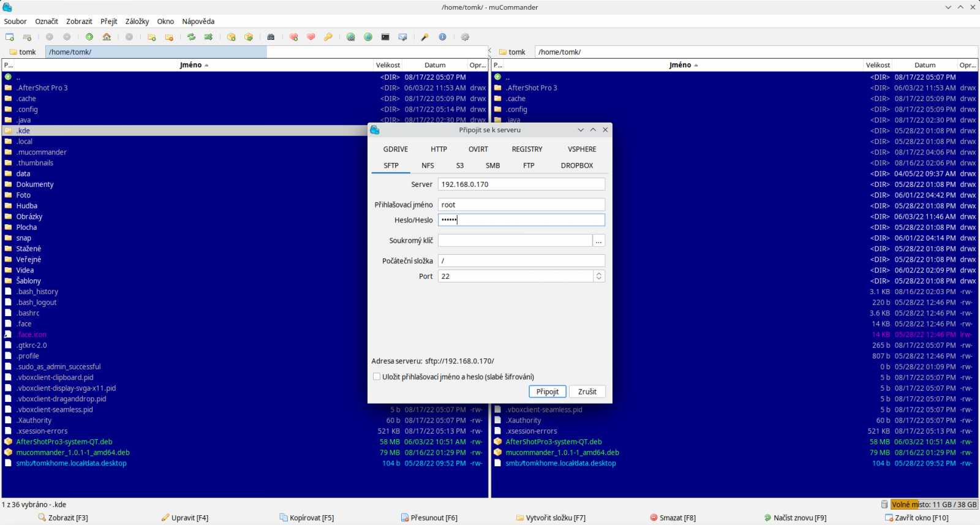Open the Záložky menu
The image size is (980, 525).
[x=137, y=21]
